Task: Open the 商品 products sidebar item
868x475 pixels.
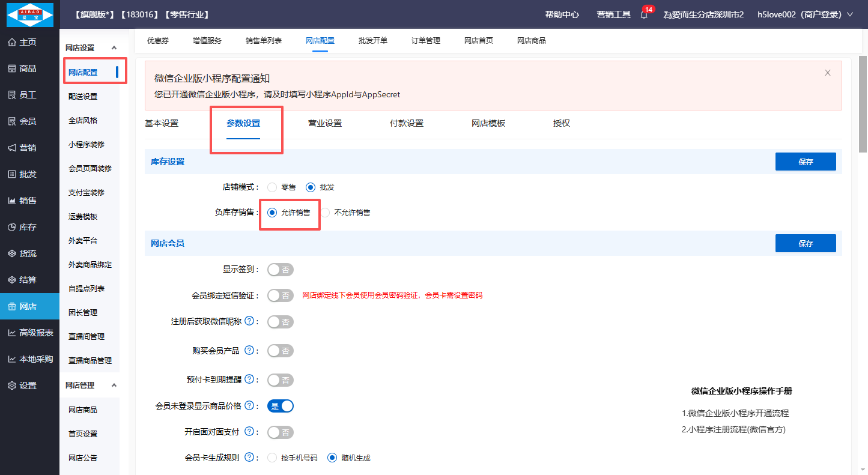Action: click(22, 68)
